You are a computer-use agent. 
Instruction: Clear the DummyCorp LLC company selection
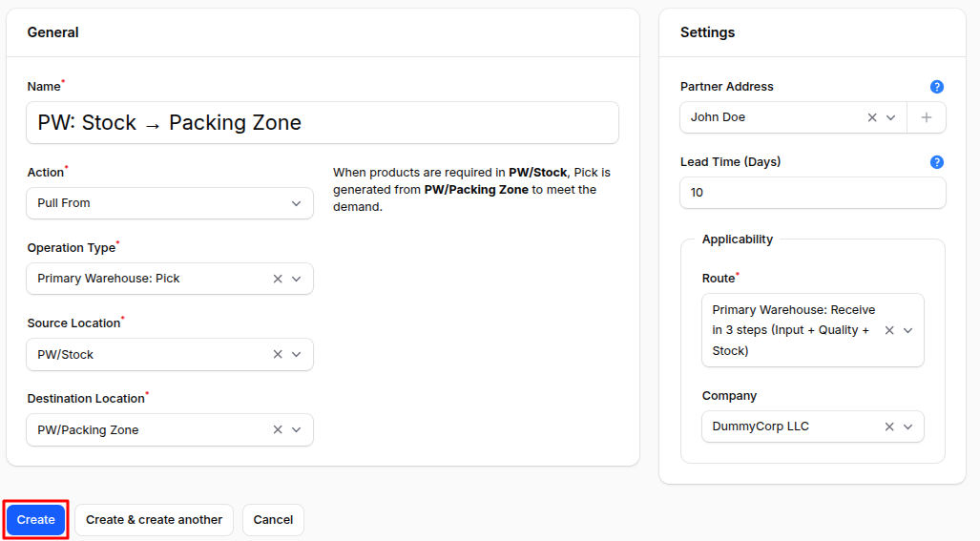coord(889,427)
